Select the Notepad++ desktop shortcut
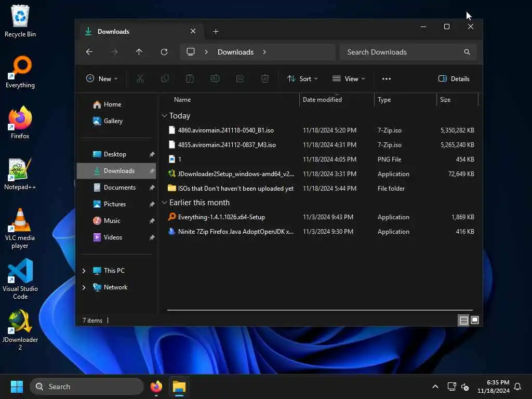The image size is (532, 399). (20, 174)
